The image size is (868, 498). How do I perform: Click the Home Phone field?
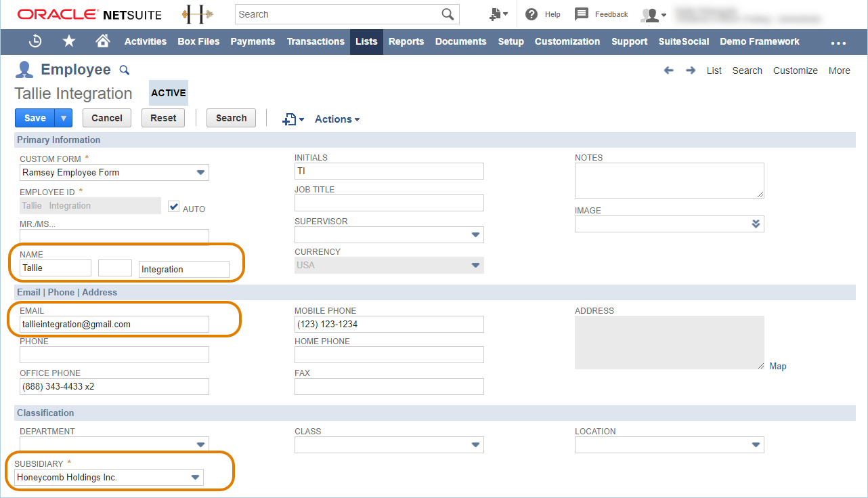389,355
